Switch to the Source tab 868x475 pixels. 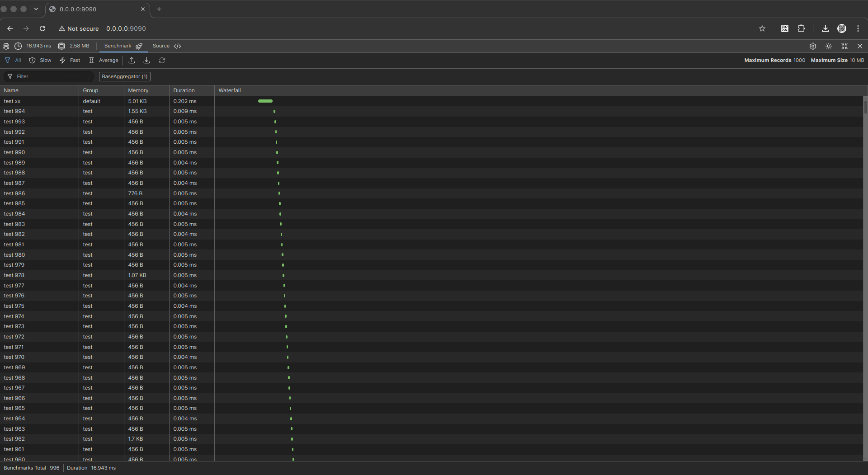pos(167,46)
